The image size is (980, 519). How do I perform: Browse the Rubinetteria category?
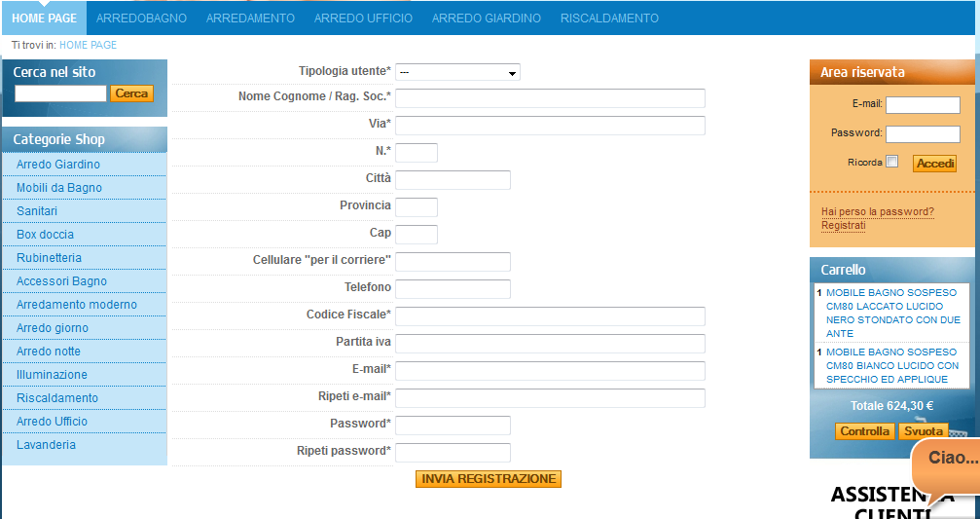coord(49,258)
